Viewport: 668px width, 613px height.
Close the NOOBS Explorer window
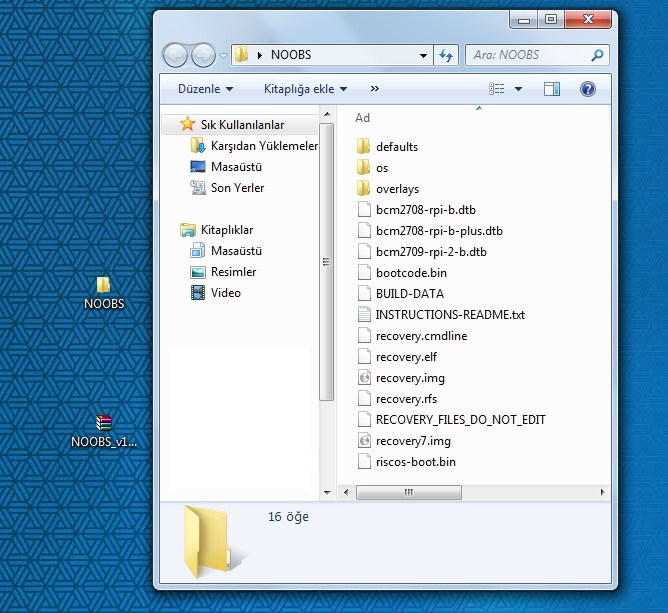tap(588, 20)
